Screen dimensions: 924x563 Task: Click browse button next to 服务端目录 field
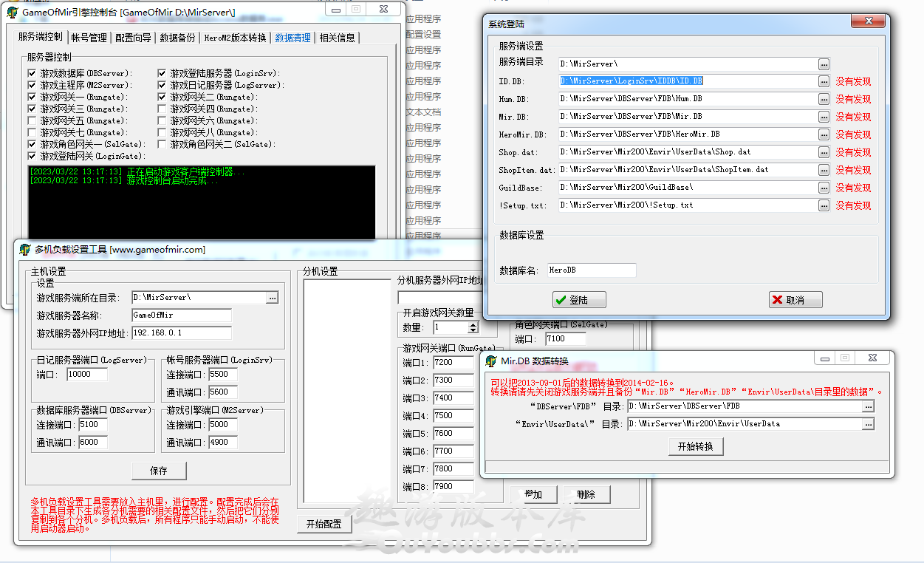824,64
